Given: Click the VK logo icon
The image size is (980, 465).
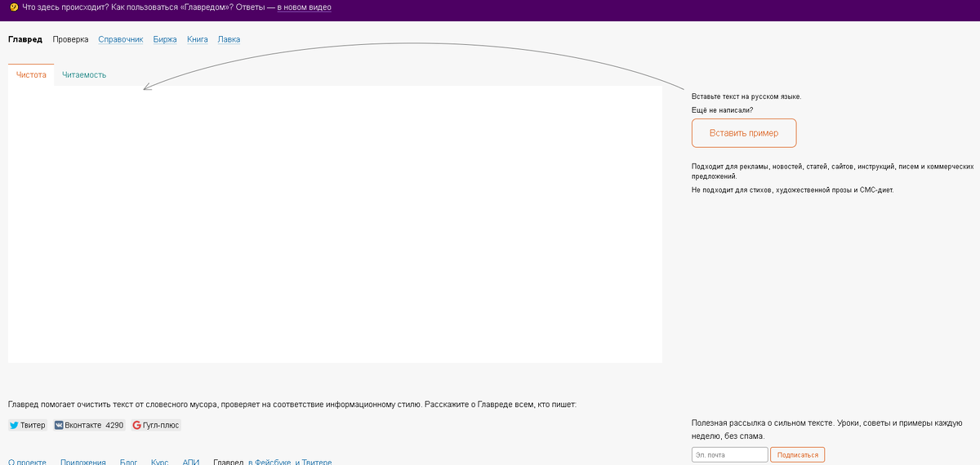Looking at the screenshot, I should 60,425.
